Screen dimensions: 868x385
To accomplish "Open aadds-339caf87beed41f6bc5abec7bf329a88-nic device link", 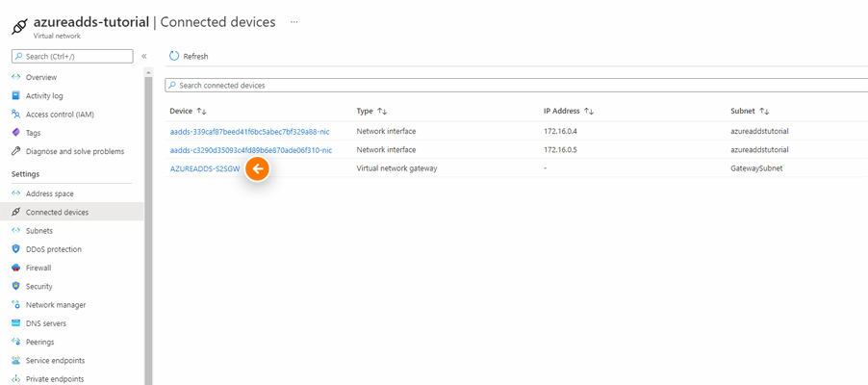I will click(x=249, y=131).
